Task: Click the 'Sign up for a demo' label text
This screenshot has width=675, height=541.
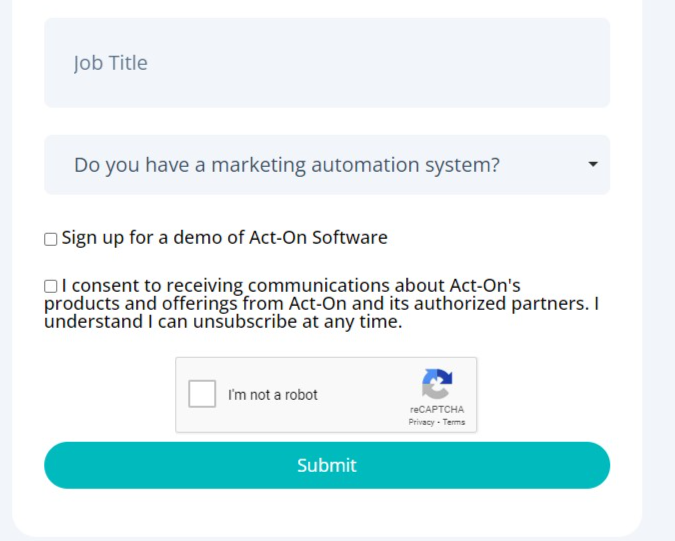Action: click(x=150, y=238)
